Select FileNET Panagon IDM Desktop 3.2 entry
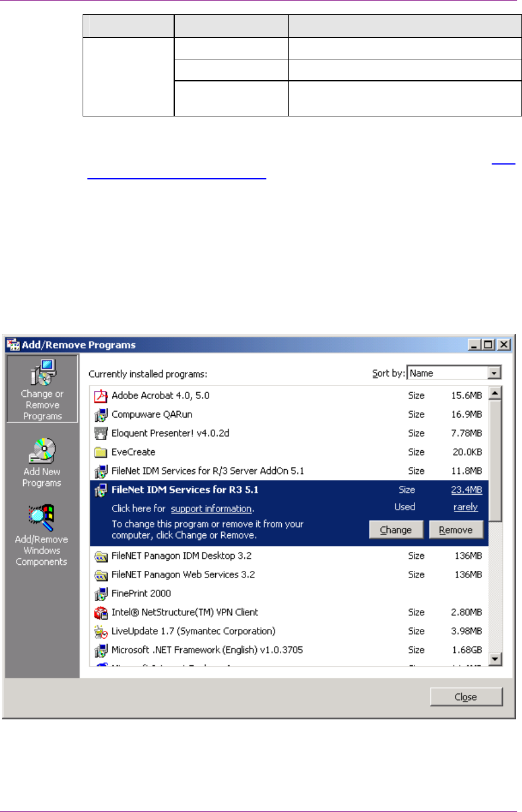The width and height of the screenshot is (522, 812). point(289,556)
